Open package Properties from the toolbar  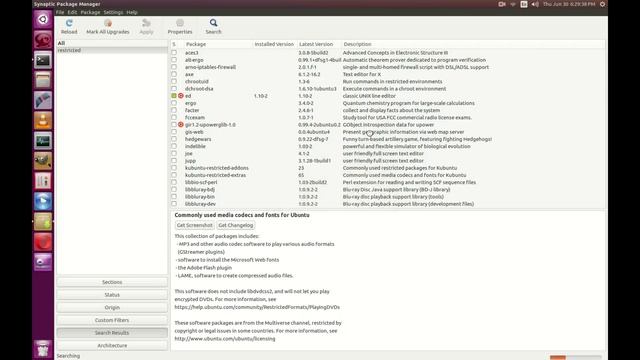coord(180,27)
